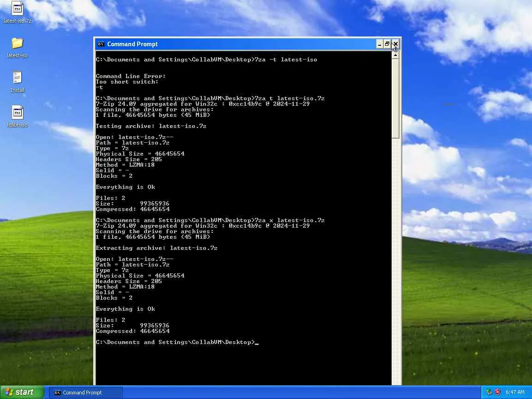Click the red Security Center shield tray icon

497,392
